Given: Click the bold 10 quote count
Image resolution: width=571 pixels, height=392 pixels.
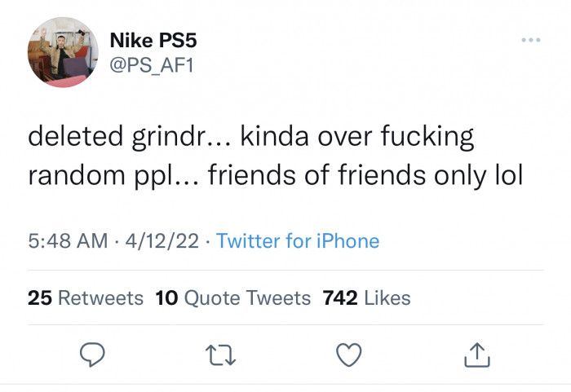Looking at the screenshot, I should (166, 297).
